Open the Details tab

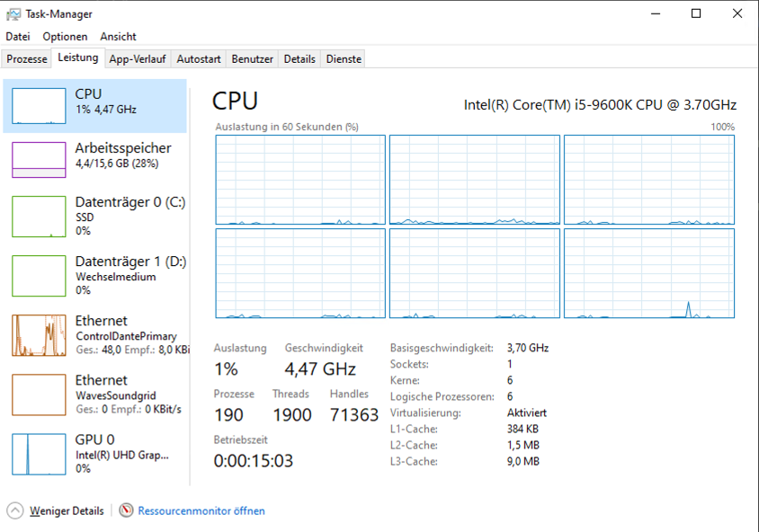[x=299, y=59]
